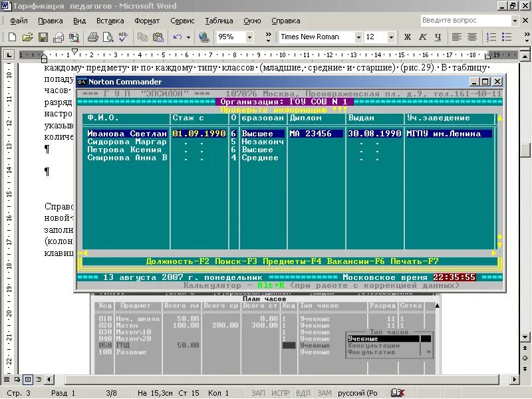Click the русский language indicator in the status bar
The width and height of the screenshot is (532, 399).
click(358, 393)
